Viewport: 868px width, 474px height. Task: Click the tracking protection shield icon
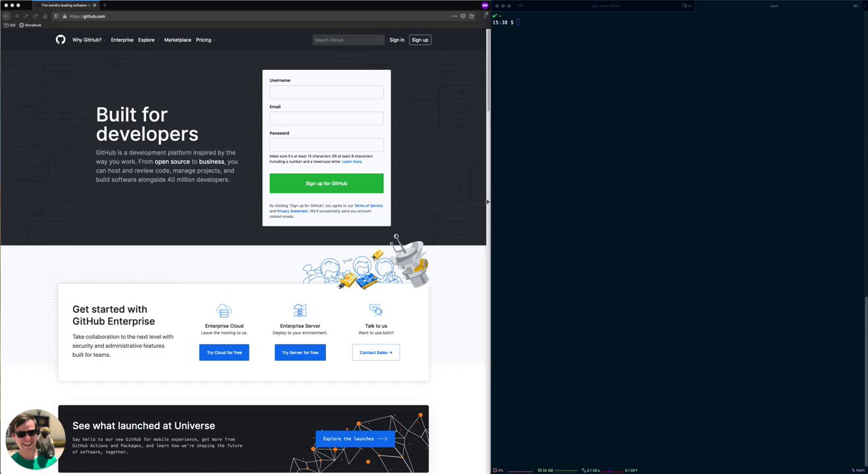56,16
